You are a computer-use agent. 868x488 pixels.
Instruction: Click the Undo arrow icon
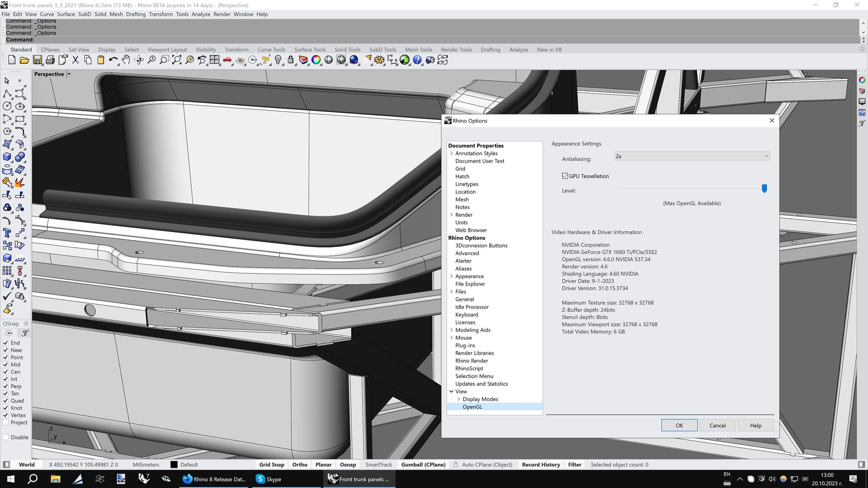(113, 60)
